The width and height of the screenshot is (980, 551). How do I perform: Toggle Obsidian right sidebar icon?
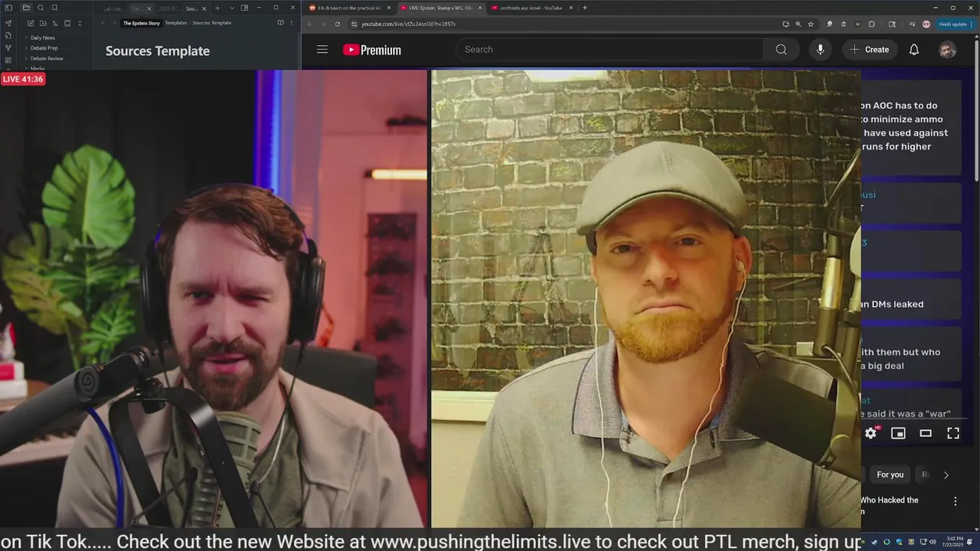coord(244,8)
